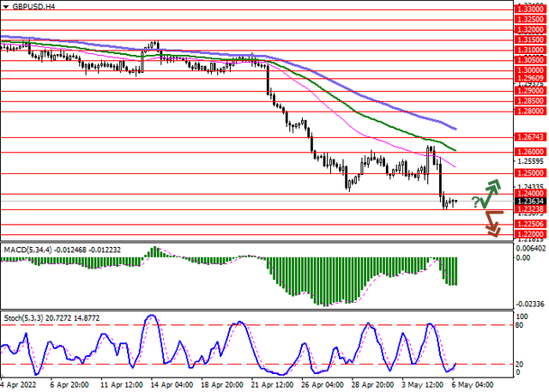Select the 1.29609 price level label

(x=530, y=78)
